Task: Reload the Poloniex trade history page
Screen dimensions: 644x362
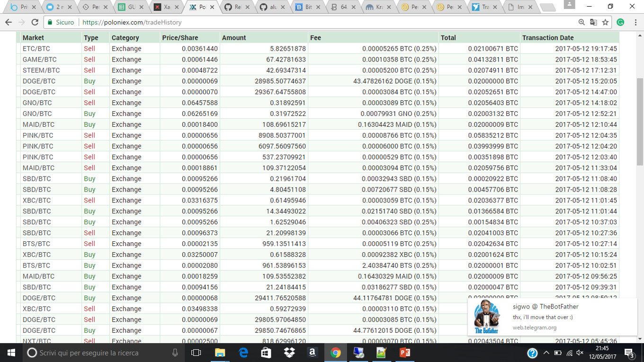Action: pyautogui.click(x=35, y=22)
